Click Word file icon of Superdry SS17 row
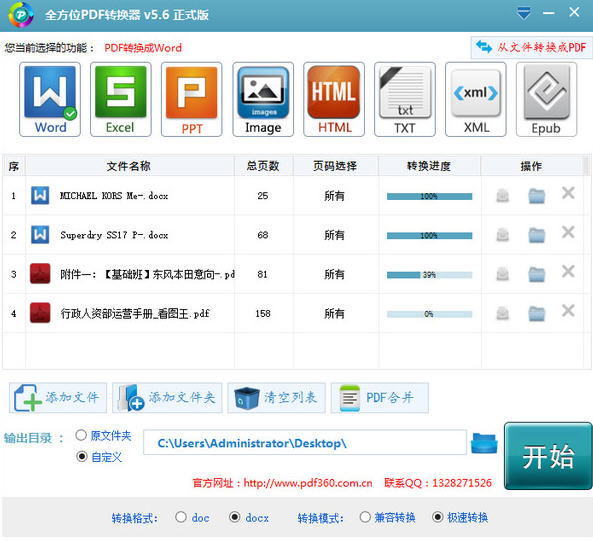This screenshot has height=541, width=593. [x=40, y=235]
